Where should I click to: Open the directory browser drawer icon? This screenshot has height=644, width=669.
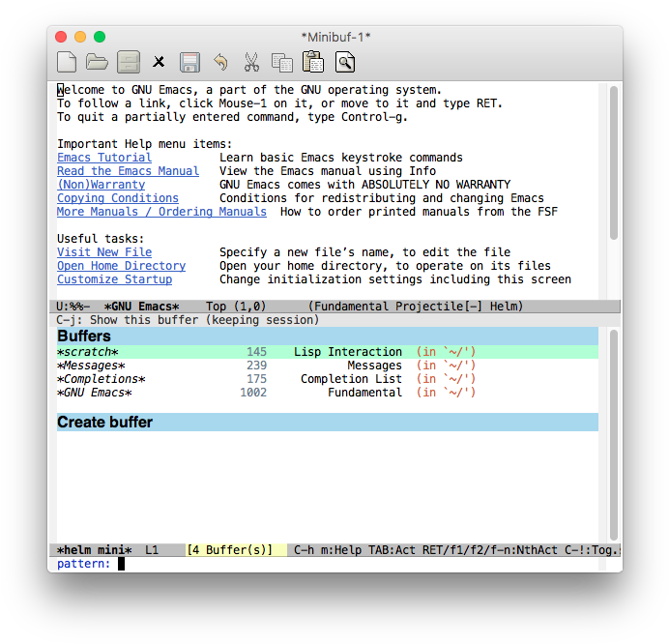[x=128, y=63]
